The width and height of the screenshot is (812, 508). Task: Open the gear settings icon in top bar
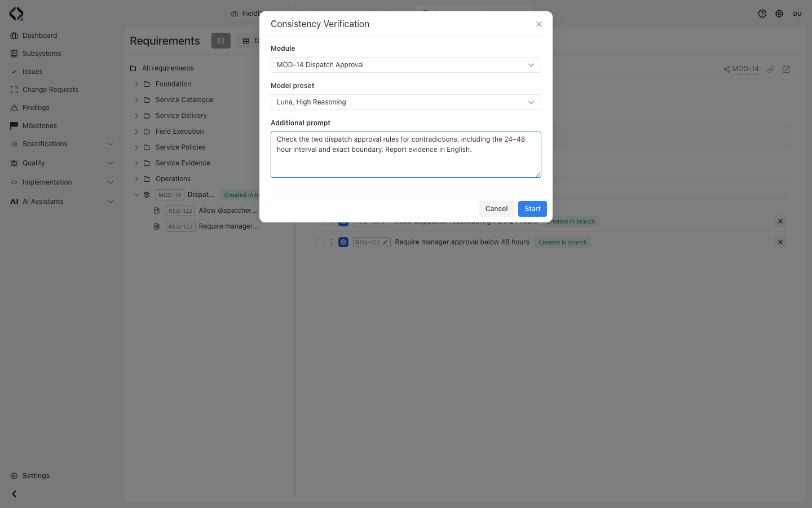pos(779,14)
